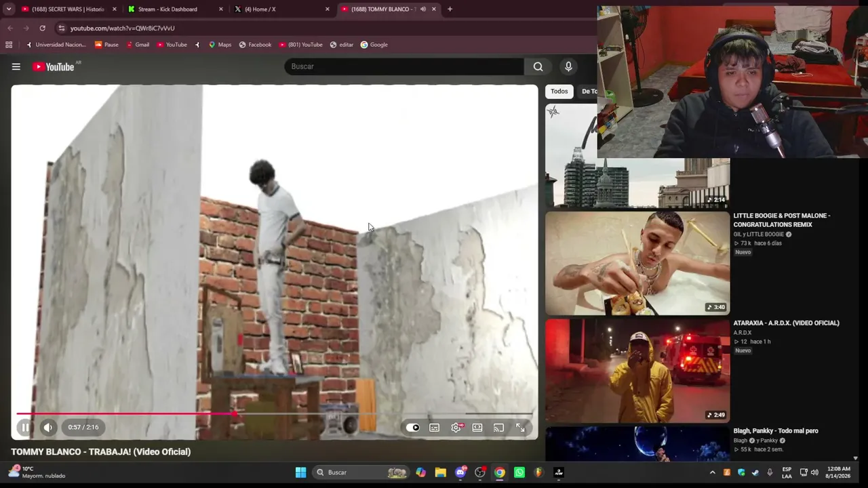868x488 pixels.
Task: Open the 'LITTLE BOOGIE & POST MALONE' title
Action: tap(782, 220)
